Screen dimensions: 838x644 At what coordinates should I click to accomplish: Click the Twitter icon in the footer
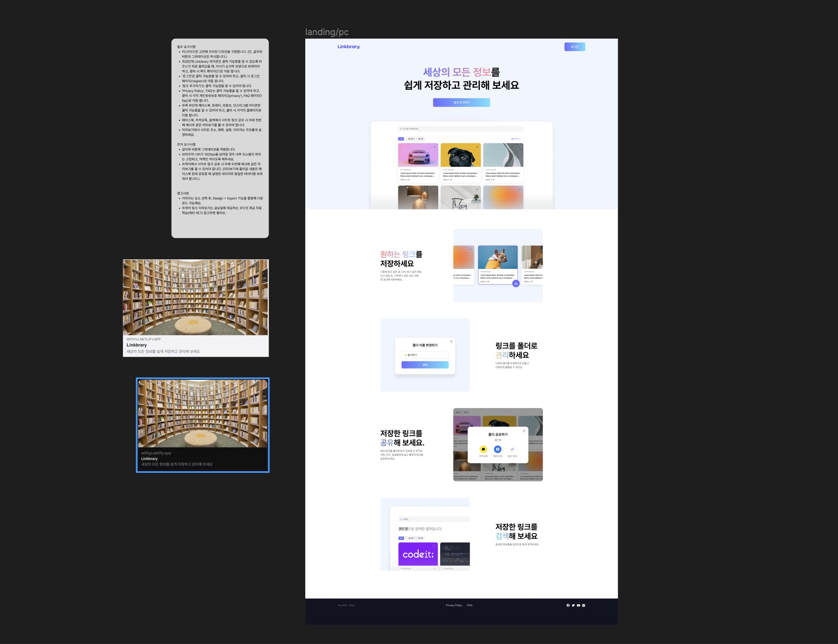pos(573,605)
